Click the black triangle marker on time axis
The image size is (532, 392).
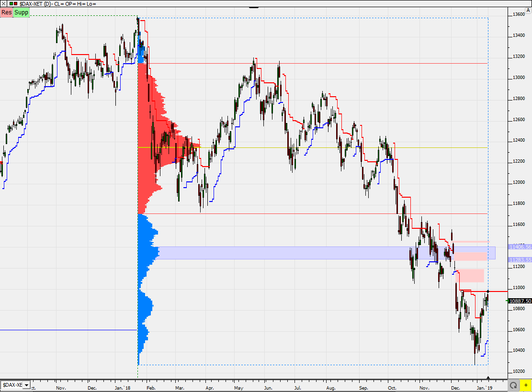488,378
